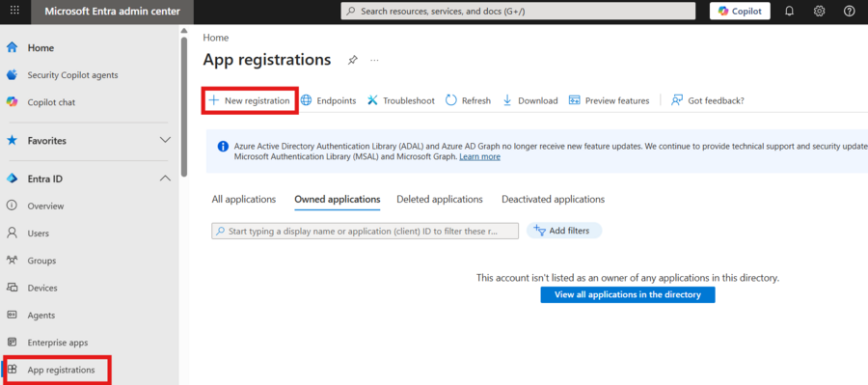This screenshot has height=385, width=868.
Task: Switch to All applications tab
Action: point(244,199)
